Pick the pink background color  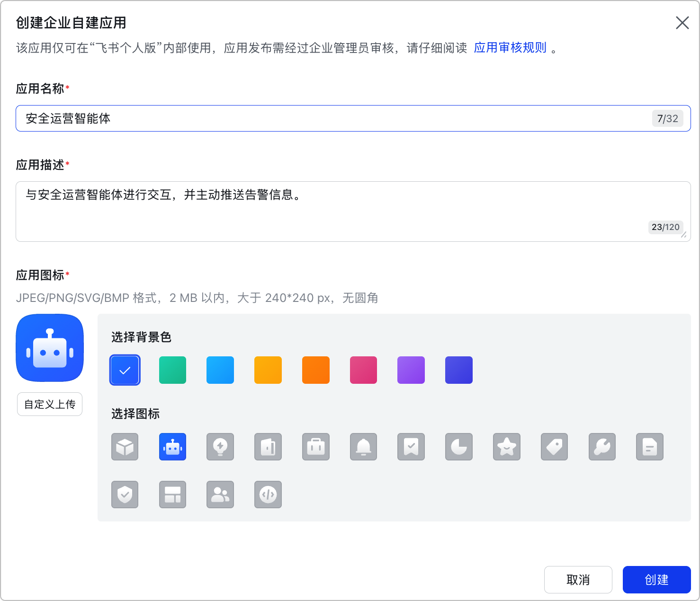pyautogui.click(x=363, y=370)
